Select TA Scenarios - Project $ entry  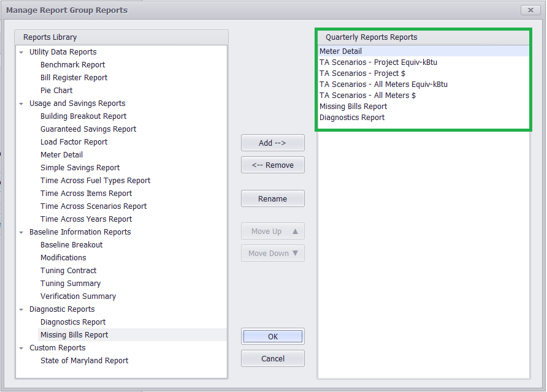[362, 73]
